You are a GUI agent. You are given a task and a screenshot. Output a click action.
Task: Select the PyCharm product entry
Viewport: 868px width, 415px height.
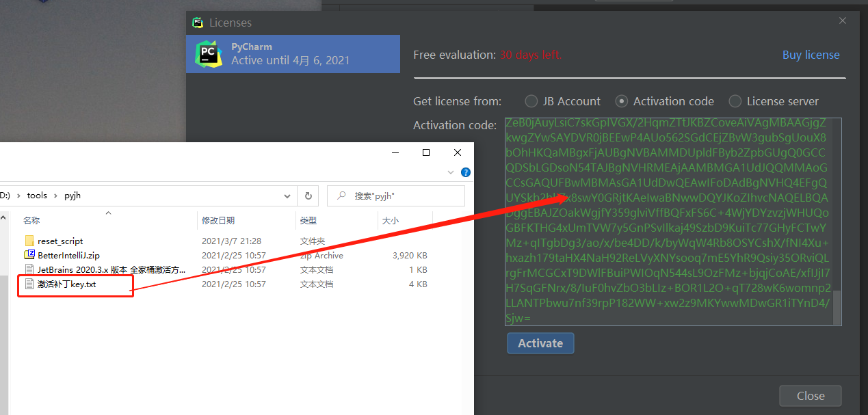point(293,54)
